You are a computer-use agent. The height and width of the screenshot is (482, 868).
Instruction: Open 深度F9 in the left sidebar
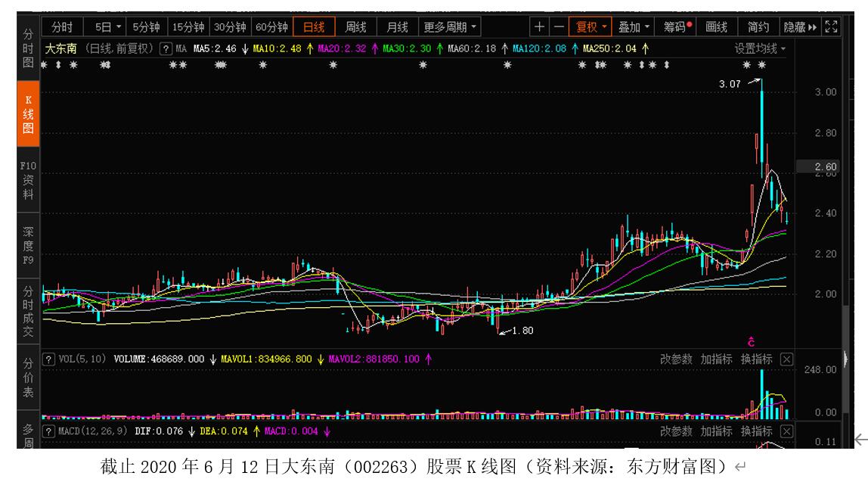pyautogui.click(x=28, y=245)
